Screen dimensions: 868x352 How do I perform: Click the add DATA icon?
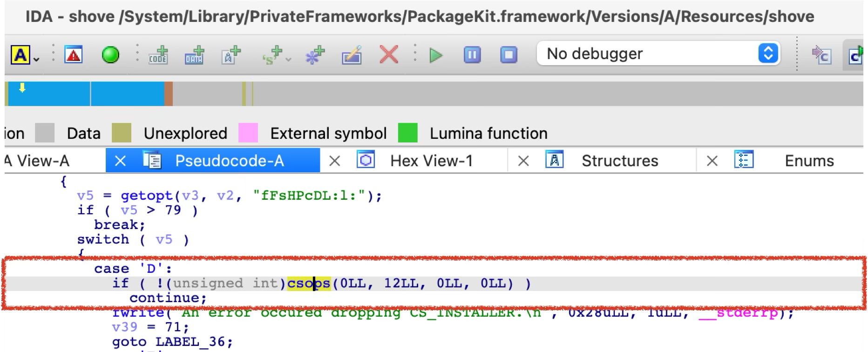coord(194,55)
